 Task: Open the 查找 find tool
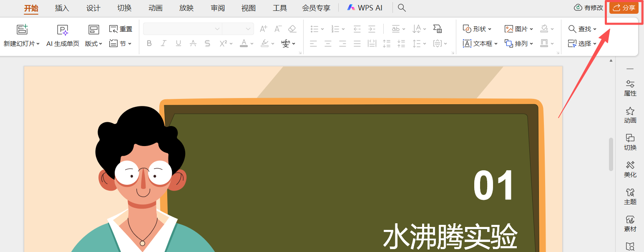coord(583,28)
